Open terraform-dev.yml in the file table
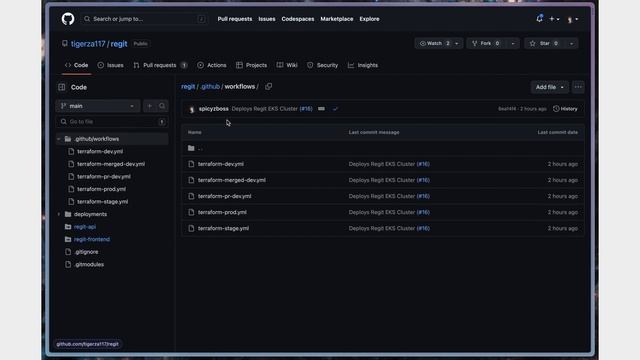Screen dimensions: 640x360 tap(221, 164)
